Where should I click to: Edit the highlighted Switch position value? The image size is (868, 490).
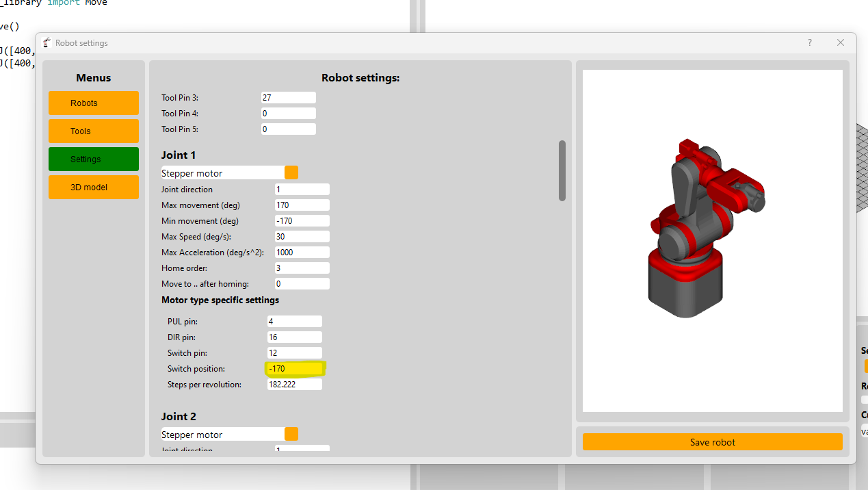294,368
